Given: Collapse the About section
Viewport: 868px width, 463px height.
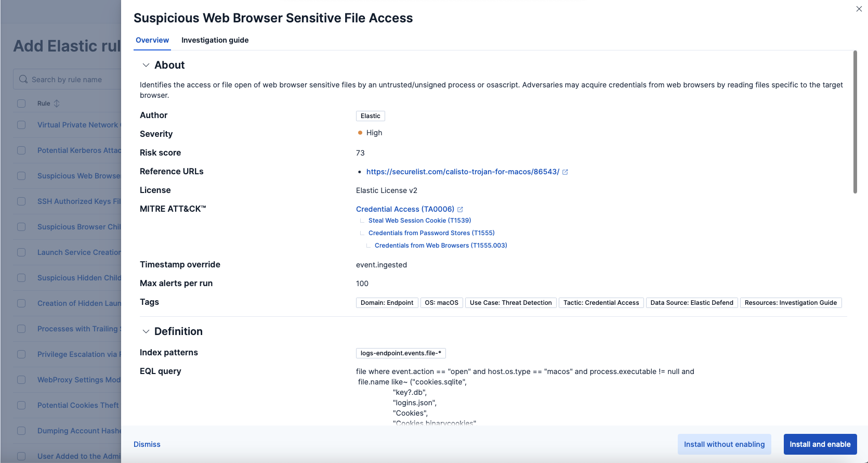Looking at the screenshot, I should coord(146,65).
